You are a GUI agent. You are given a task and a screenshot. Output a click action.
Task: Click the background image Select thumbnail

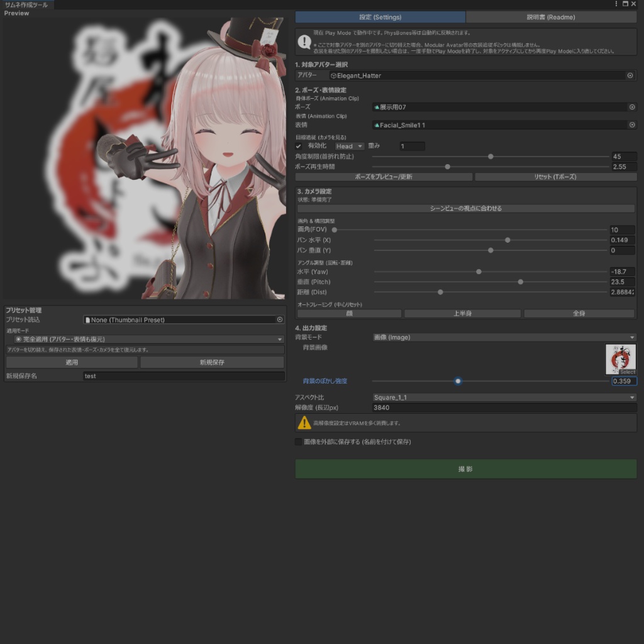coord(620,359)
